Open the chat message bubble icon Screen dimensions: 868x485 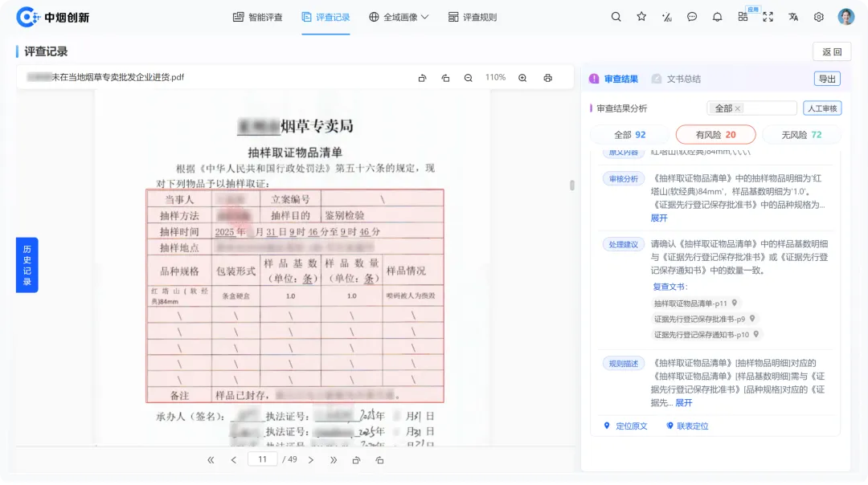pos(691,17)
